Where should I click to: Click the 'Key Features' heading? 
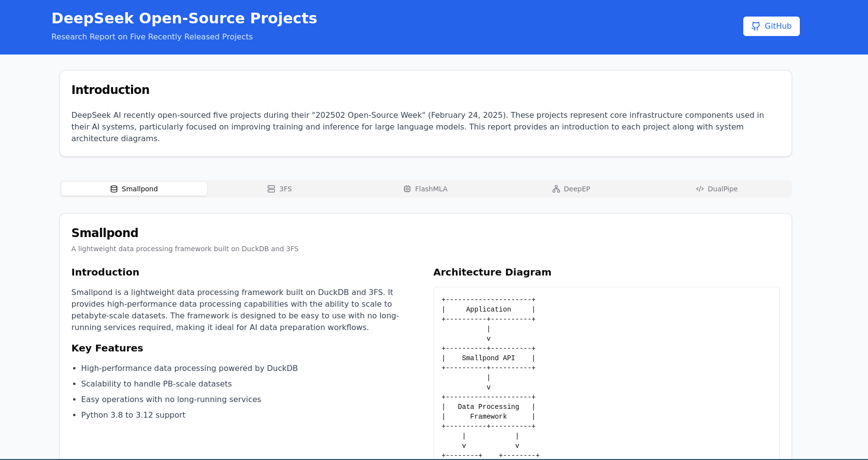(107, 348)
